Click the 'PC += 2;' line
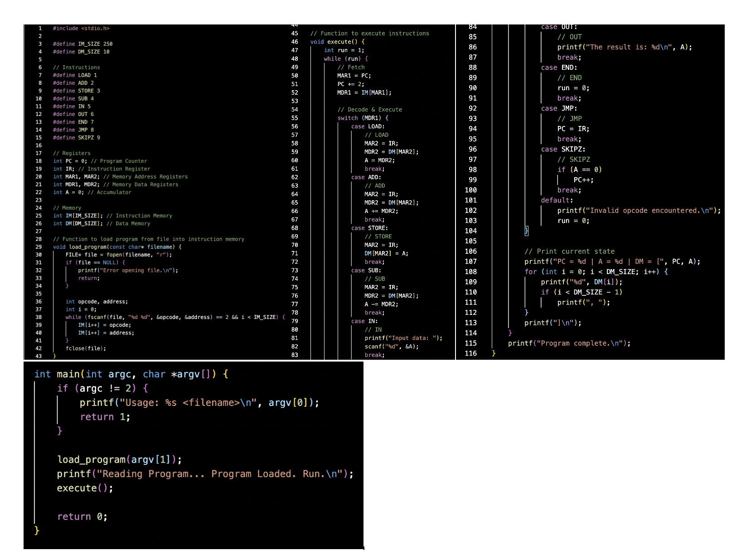 351,84
